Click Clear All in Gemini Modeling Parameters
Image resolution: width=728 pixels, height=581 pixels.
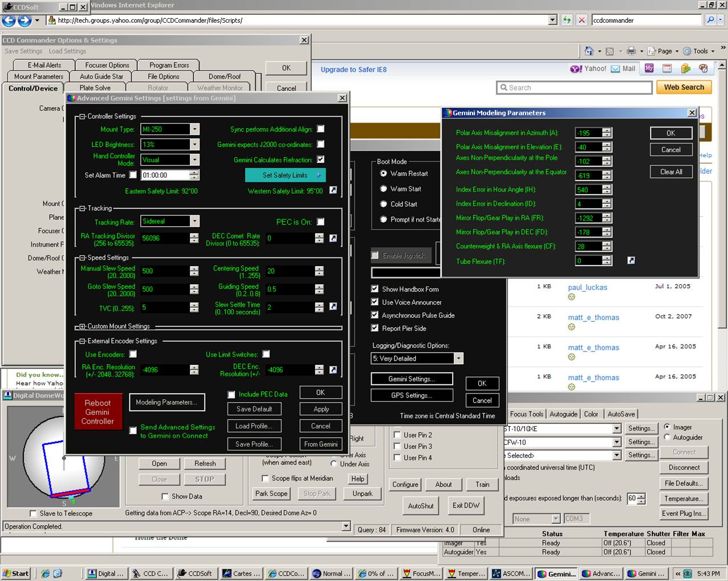pos(671,171)
